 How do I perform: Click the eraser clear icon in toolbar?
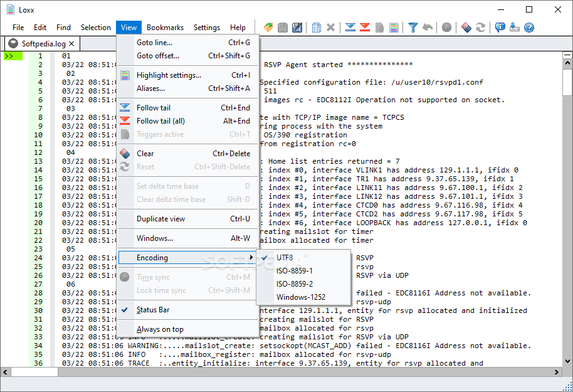(x=466, y=28)
